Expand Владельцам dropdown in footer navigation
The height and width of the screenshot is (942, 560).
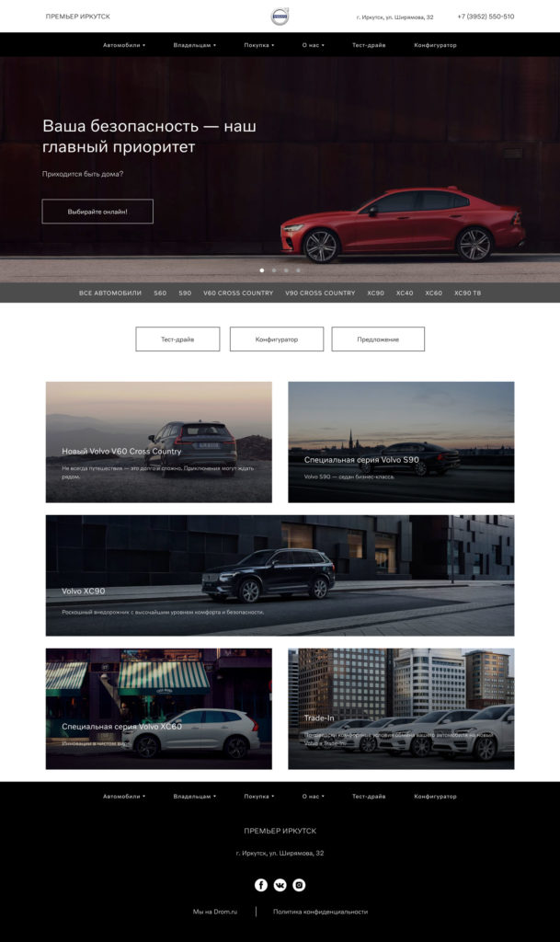click(x=194, y=796)
